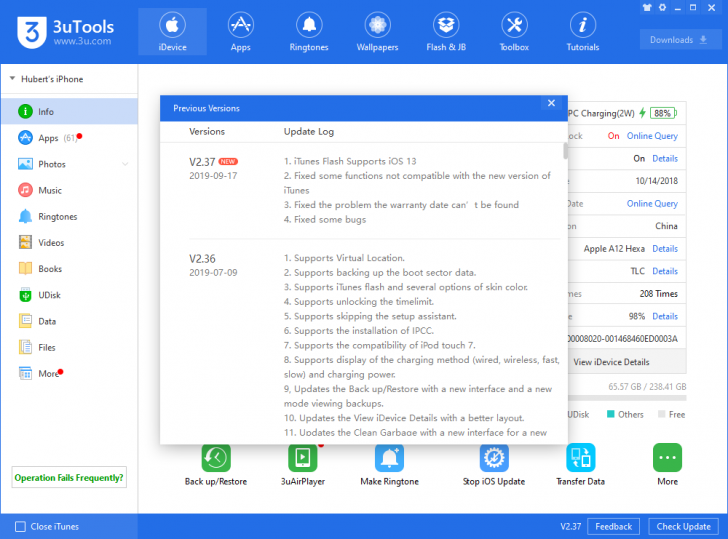Click the storage usage bar

[x=627, y=398]
